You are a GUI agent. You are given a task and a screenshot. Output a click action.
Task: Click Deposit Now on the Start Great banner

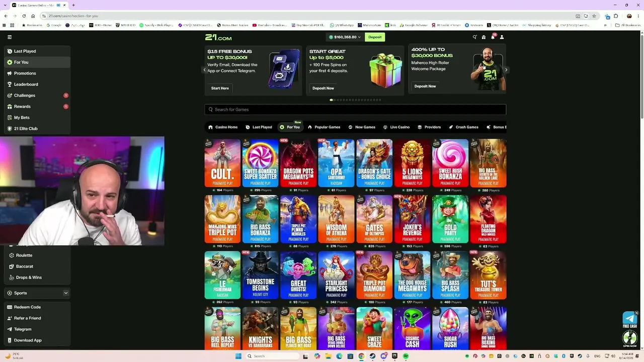pos(323,88)
